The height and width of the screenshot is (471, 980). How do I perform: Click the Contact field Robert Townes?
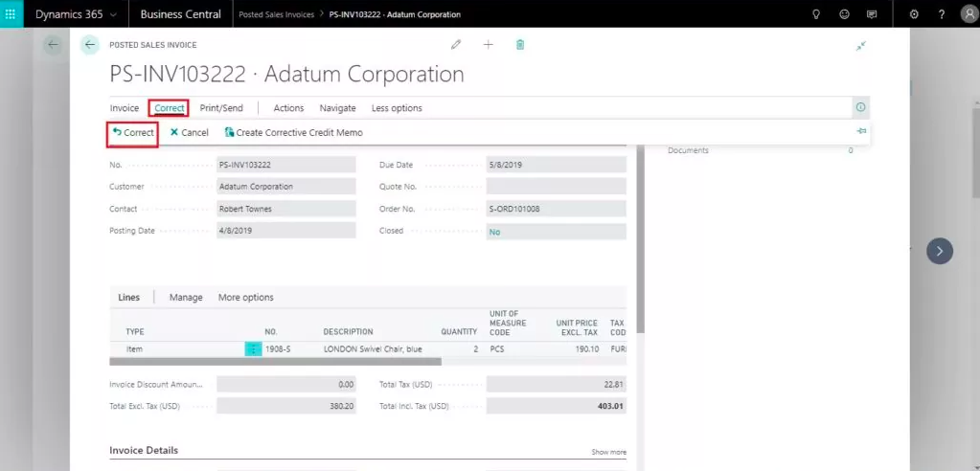(286, 209)
